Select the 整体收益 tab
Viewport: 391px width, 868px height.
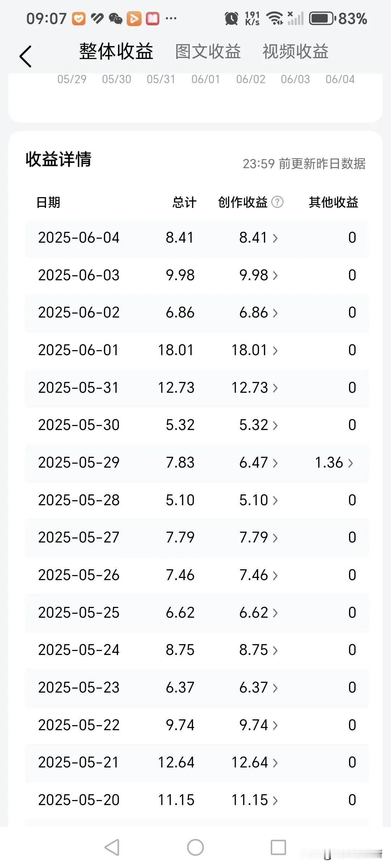[x=116, y=51]
